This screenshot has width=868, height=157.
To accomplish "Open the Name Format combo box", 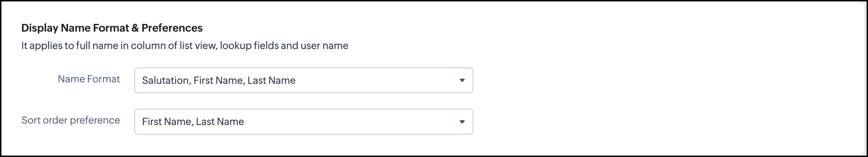I will [x=303, y=80].
